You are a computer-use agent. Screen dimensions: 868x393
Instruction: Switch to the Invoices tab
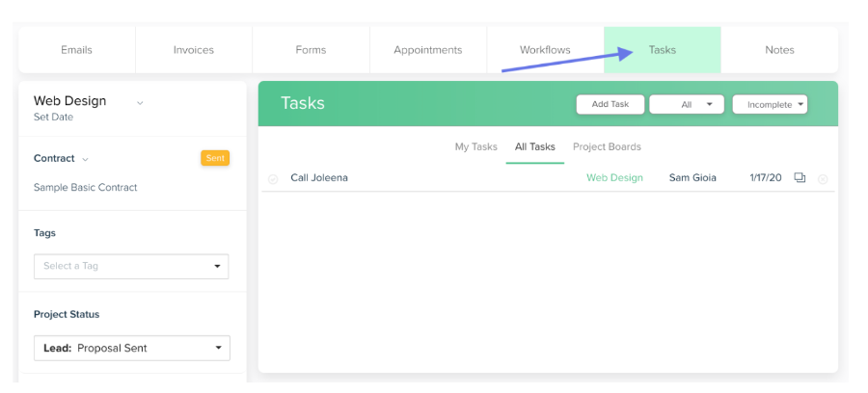pyautogui.click(x=194, y=50)
